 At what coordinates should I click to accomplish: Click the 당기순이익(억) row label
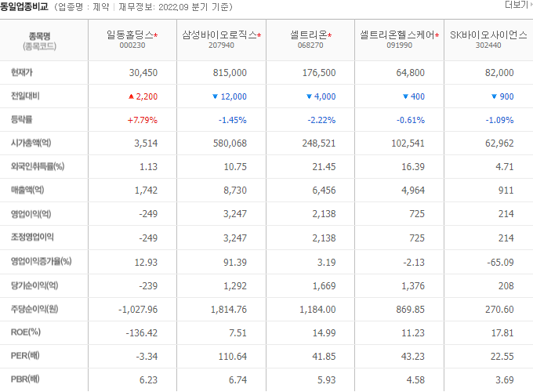pyautogui.click(x=34, y=285)
